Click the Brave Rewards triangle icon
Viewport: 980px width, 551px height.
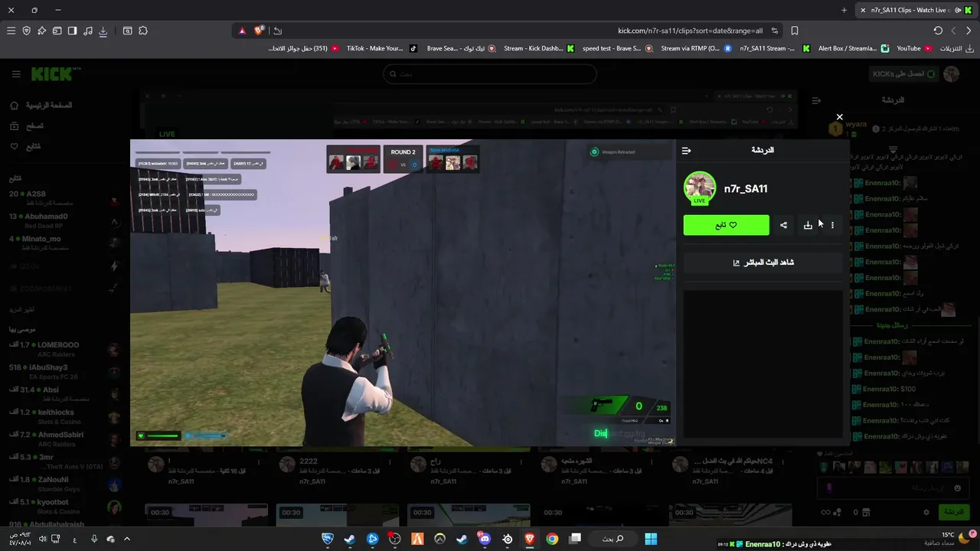pos(242,31)
